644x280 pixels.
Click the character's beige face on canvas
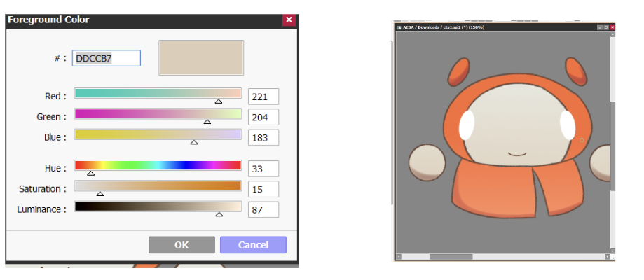[516, 123]
